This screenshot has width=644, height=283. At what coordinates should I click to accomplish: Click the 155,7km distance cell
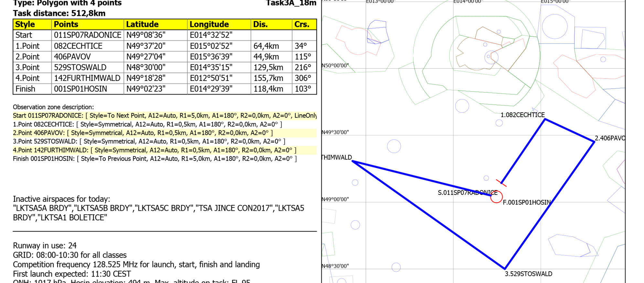point(268,78)
